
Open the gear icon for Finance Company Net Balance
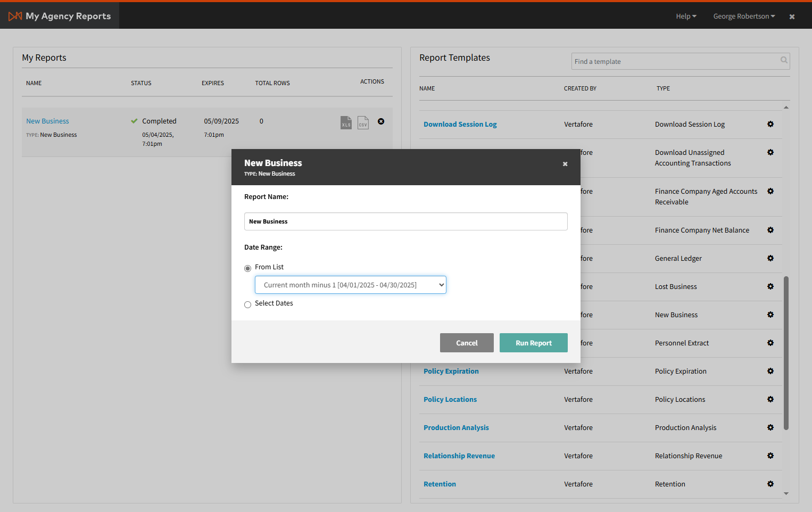[770, 230]
